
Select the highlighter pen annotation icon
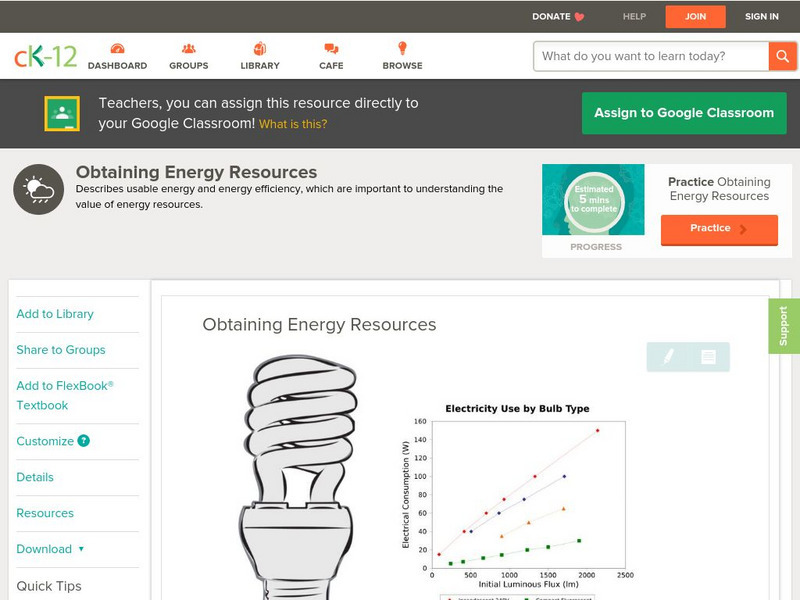point(668,357)
